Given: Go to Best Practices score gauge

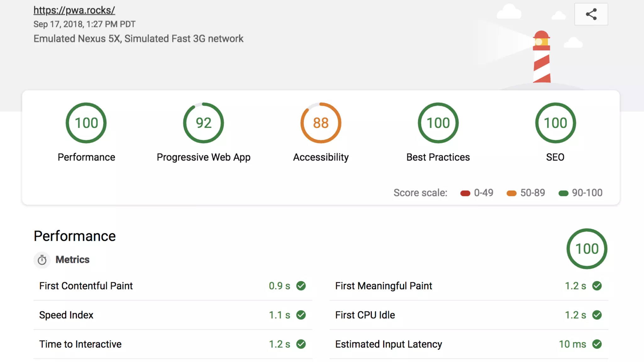Looking at the screenshot, I should tap(438, 123).
